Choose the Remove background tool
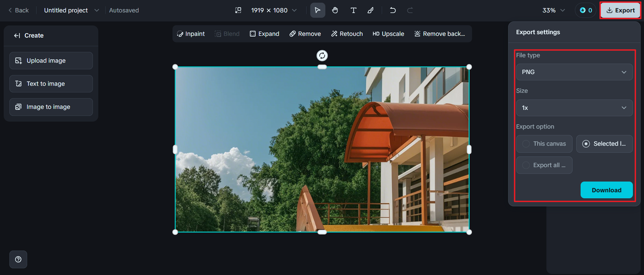This screenshot has height=275, width=644. point(439,34)
